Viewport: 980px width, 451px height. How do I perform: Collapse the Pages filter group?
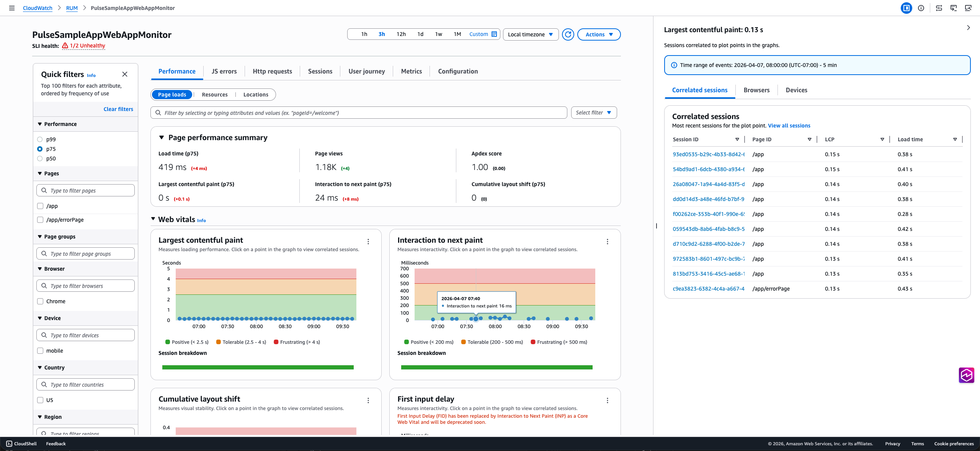pos(40,173)
